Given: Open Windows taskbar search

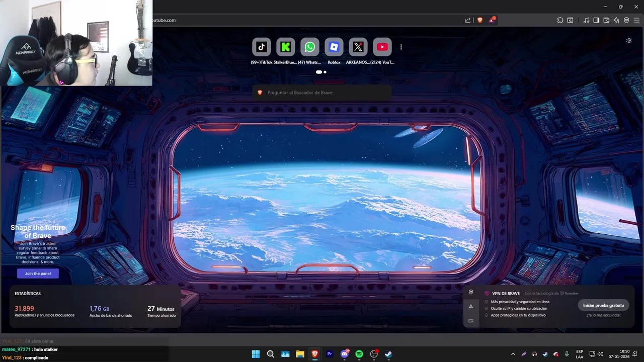Looking at the screenshot, I should coord(270,354).
